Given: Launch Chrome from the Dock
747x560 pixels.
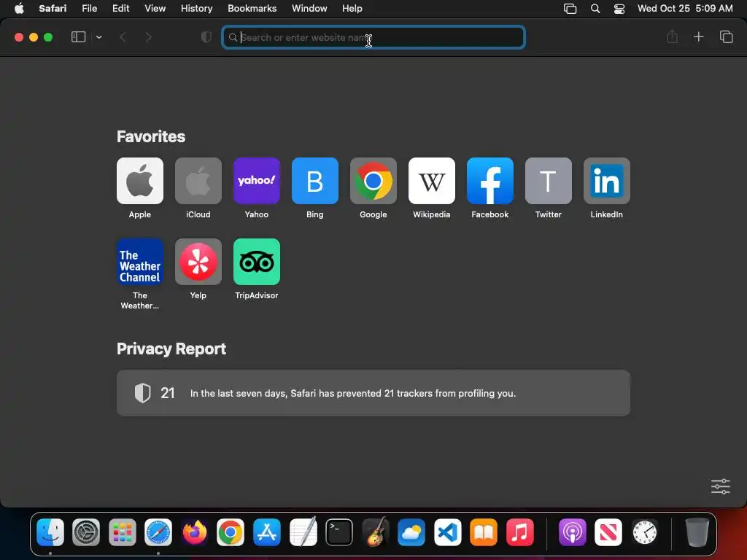Looking at the screenshot, I should pyautogui.click(x=231, y=532).
